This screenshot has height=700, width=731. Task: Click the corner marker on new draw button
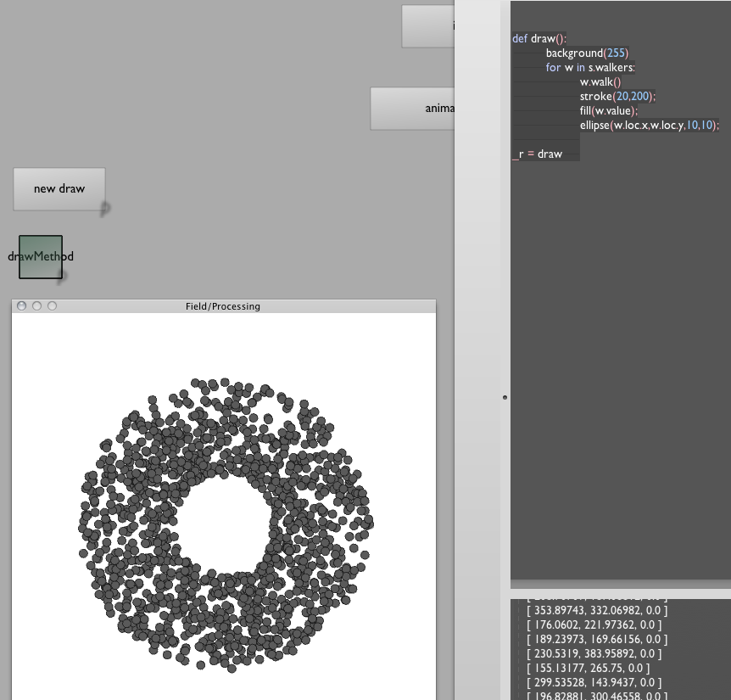tap(105, 209)
